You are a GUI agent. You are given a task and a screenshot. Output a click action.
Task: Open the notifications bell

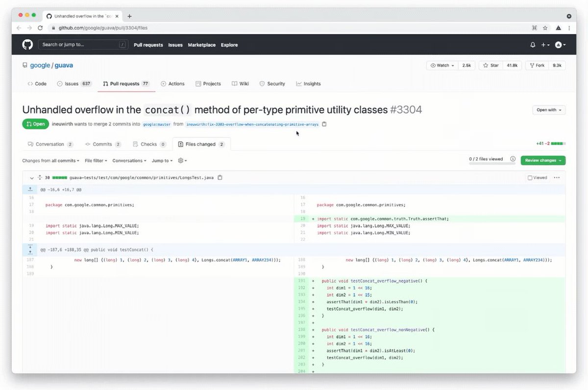click(x=533, y=45)
